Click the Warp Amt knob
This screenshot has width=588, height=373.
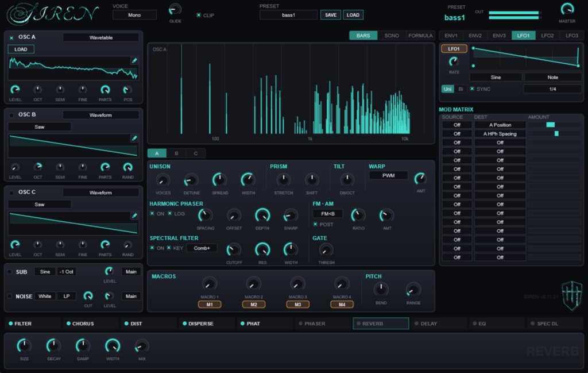click(420, 178)
